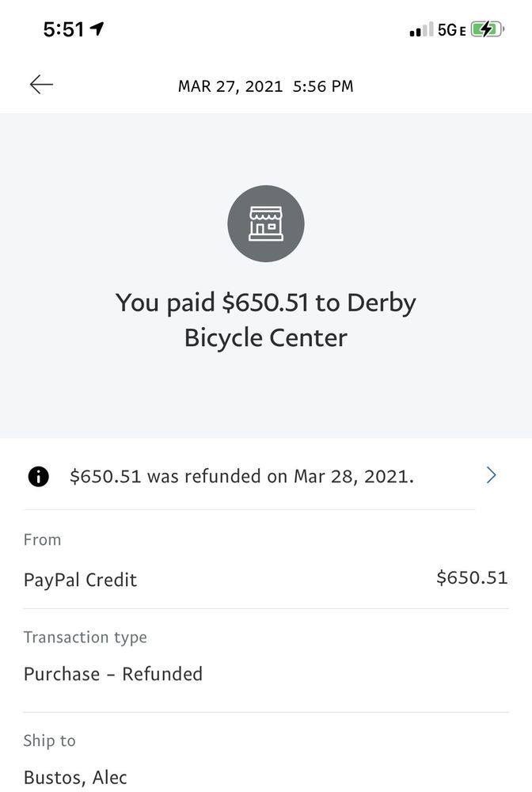532x792 pixels.
Task: Tap the $650.51 amount beside PayPal Credit
Action: (x=472, y=578)
